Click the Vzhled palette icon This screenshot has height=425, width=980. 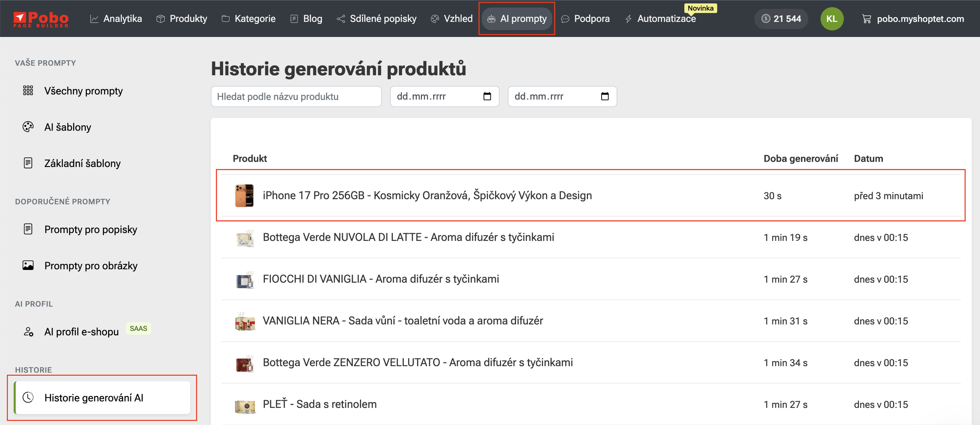tap(435, 19)
